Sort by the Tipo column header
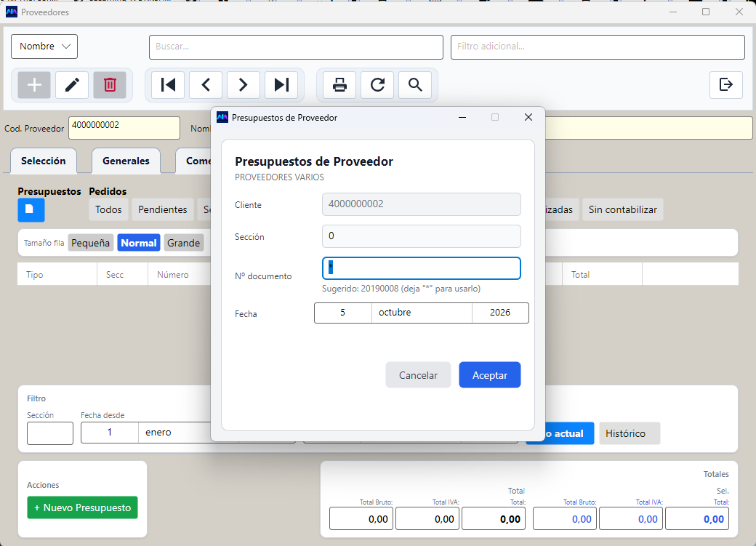The height and width of the screenshot is (546, 756). 57,274
